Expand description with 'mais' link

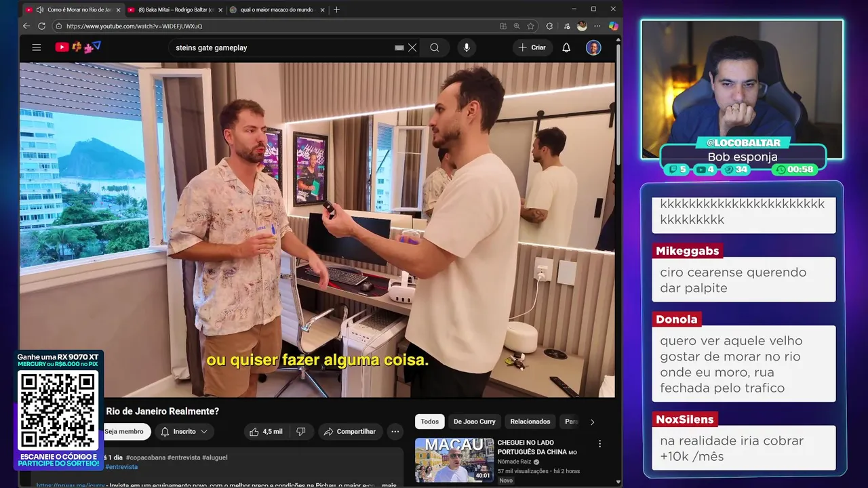(389, 485)
